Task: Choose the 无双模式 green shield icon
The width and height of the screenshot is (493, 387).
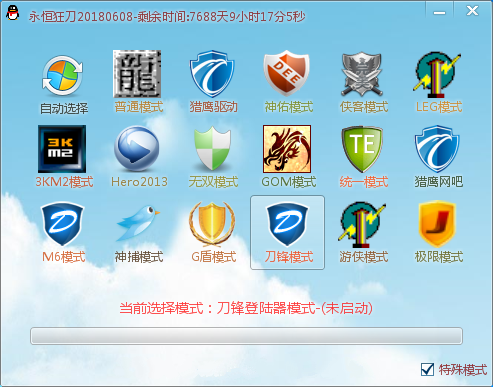Action: (x=212, y=148)
